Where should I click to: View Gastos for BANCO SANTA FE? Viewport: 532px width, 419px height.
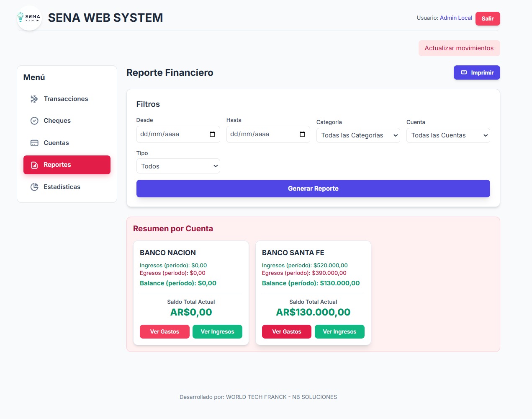click(x=286, y=331)
